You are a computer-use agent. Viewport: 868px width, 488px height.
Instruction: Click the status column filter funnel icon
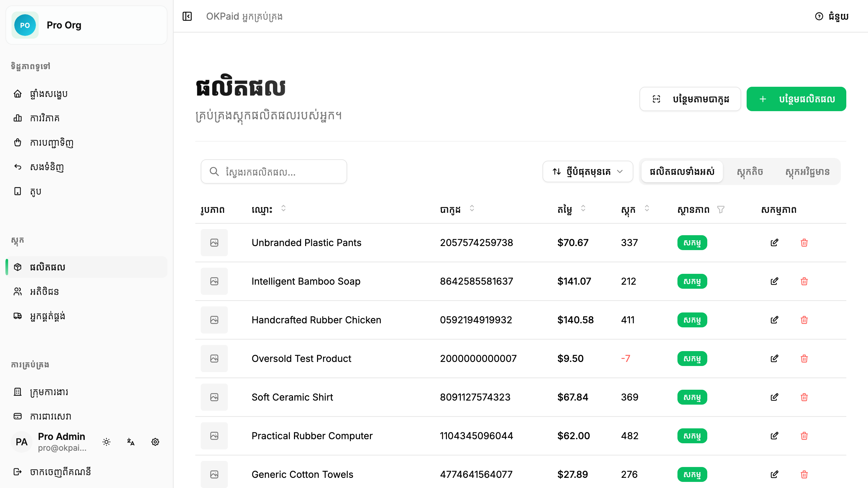721,210
